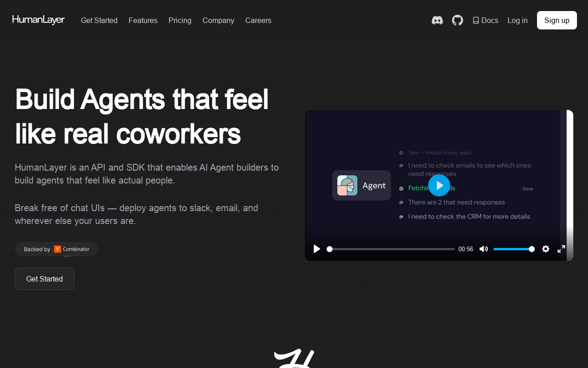This screenshot has height=368, width=588.
Task: Click the small play icon in video controls
Action: pos(317,249)
